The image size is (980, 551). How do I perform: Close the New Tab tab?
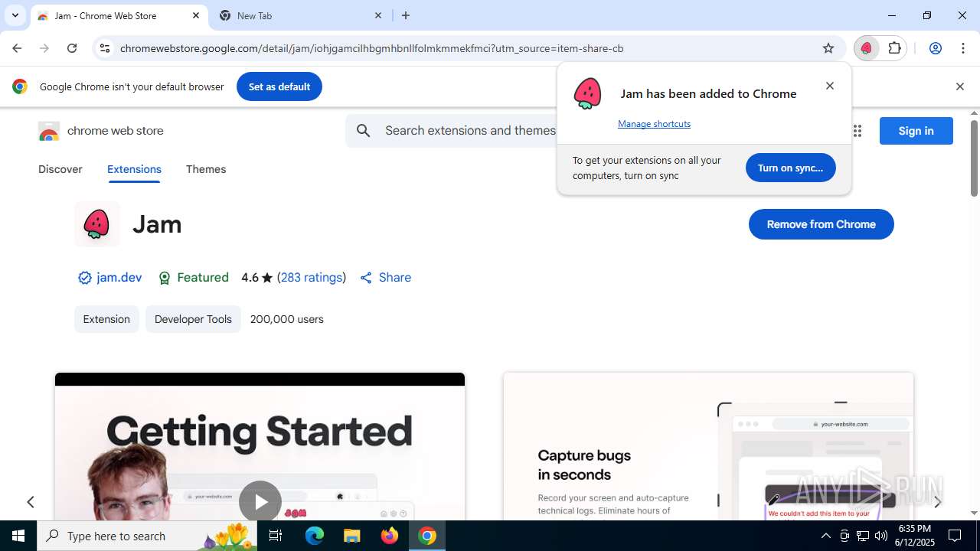[378, 15]
